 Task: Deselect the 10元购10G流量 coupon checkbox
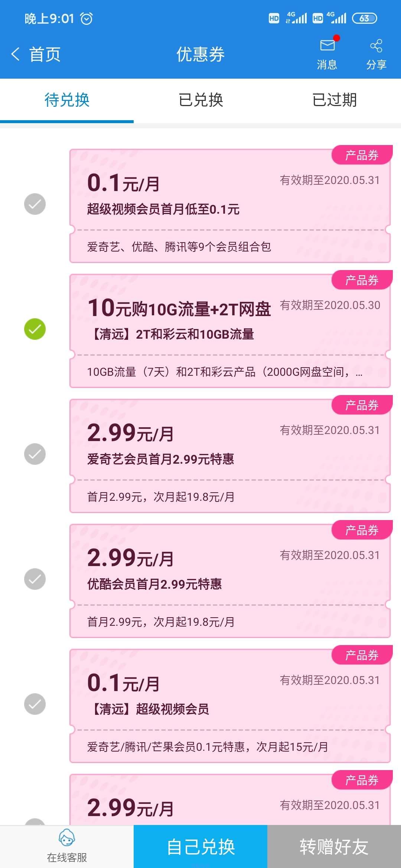pos(35,329)
